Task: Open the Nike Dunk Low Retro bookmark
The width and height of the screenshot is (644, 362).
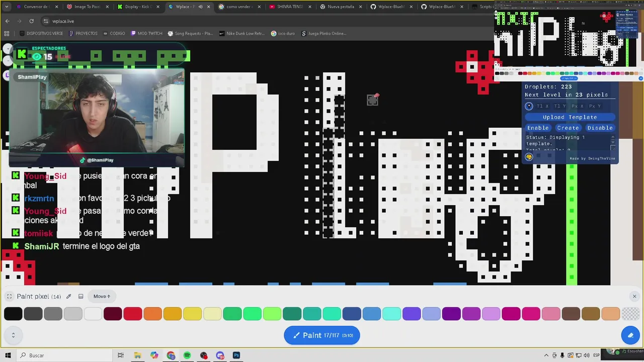Action: pos(242,34)
